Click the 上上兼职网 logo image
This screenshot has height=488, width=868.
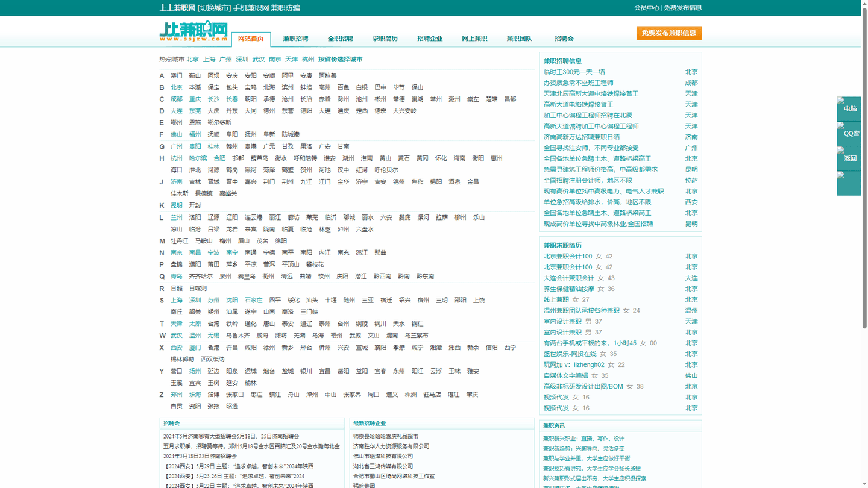[x=193, y=31]
